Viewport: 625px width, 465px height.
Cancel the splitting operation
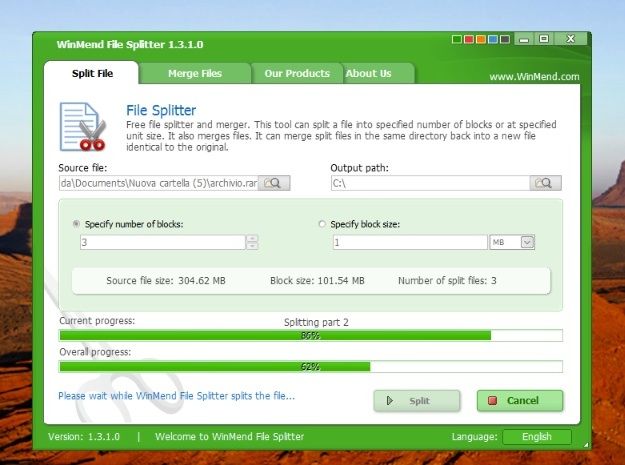[520, 400]
